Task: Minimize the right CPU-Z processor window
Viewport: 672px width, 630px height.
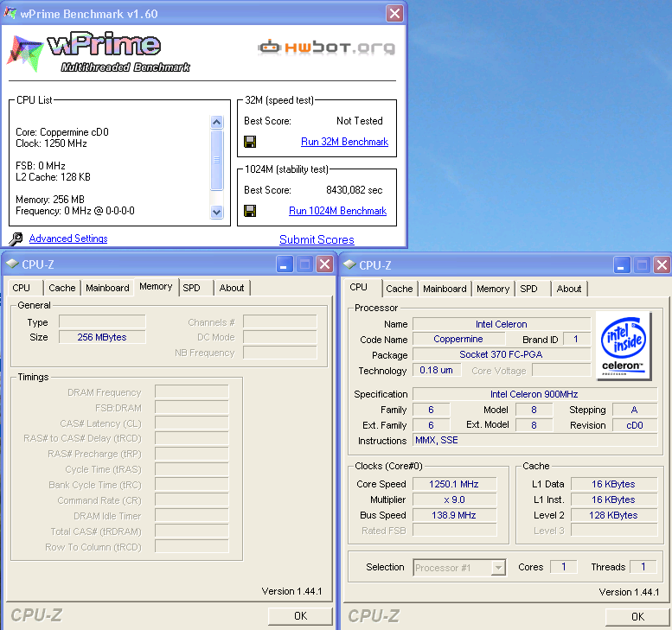Action: point(622,265)
